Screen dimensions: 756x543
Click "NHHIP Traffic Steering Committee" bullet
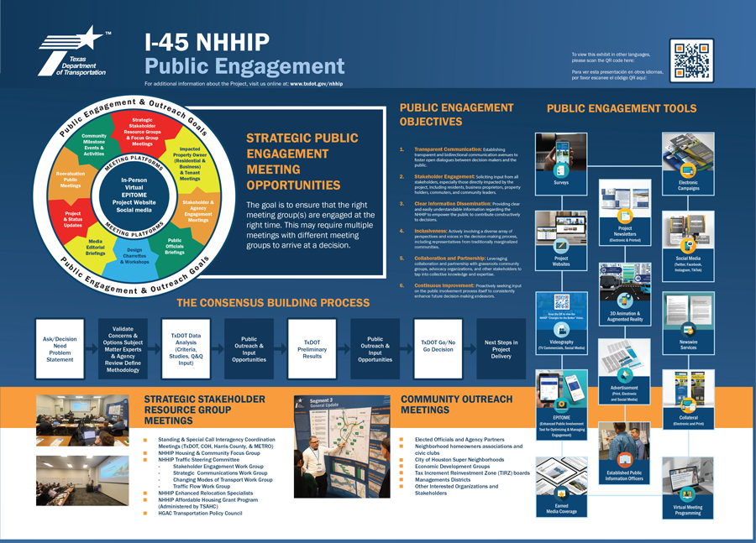(x=198, y=460)
